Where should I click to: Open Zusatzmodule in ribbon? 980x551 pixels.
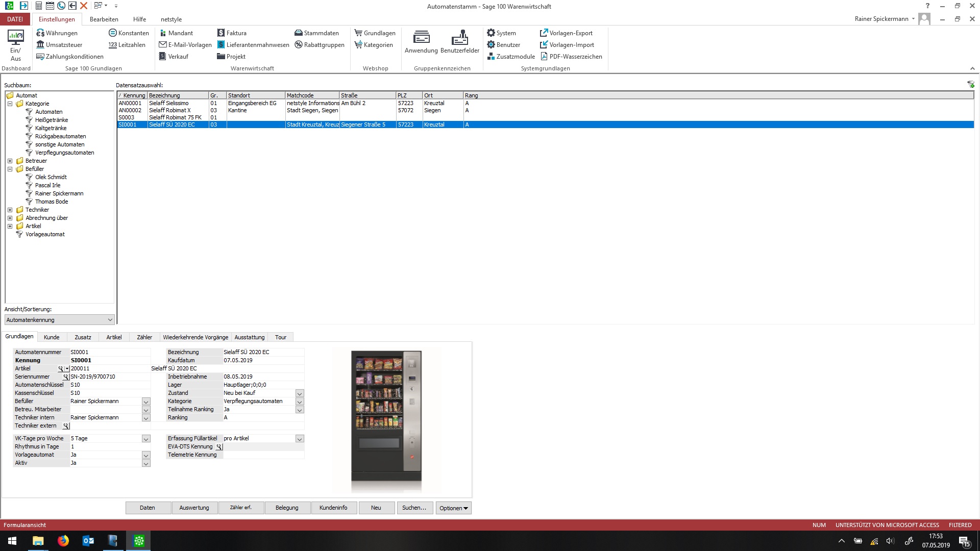511,57
